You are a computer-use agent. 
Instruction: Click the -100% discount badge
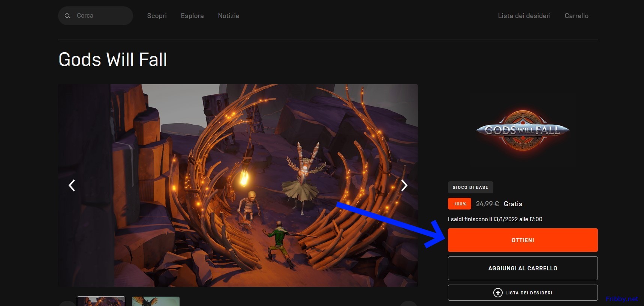pyautogui.click(x=460, y=204)
